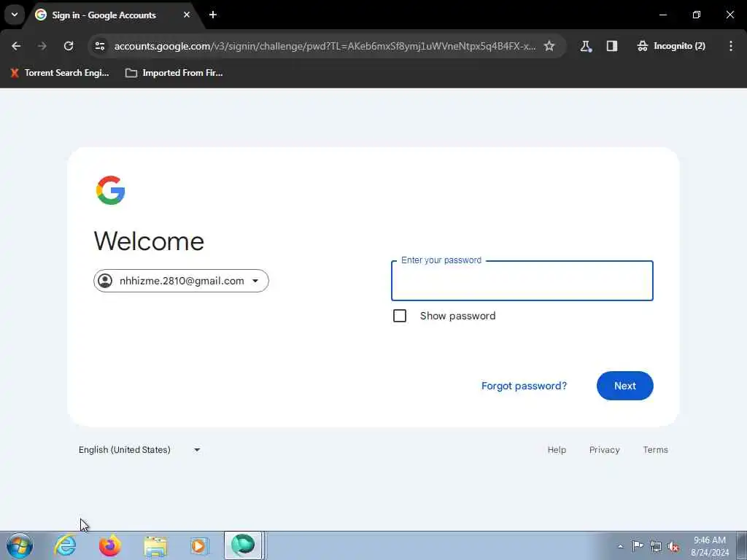Enable the Show password checkbox
The height and width of the screenshot is (560, 747).
[x=400, y=316]
